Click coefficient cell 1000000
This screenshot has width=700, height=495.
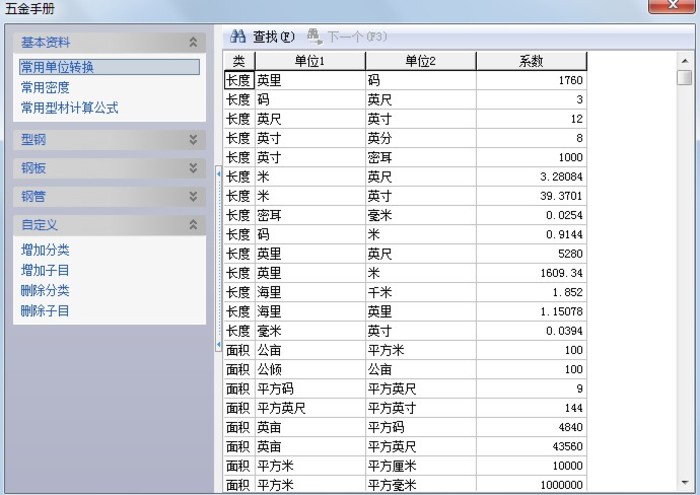pos(531,485)
